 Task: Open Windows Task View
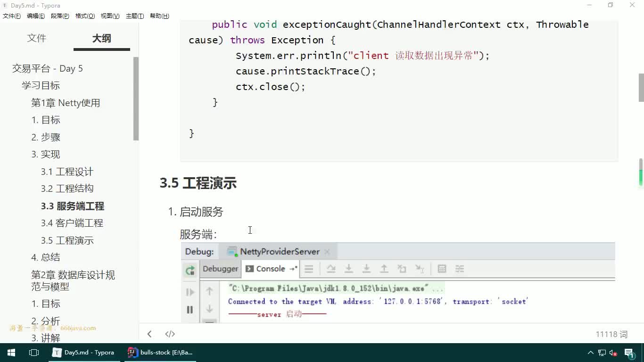[x=33, y=352]
